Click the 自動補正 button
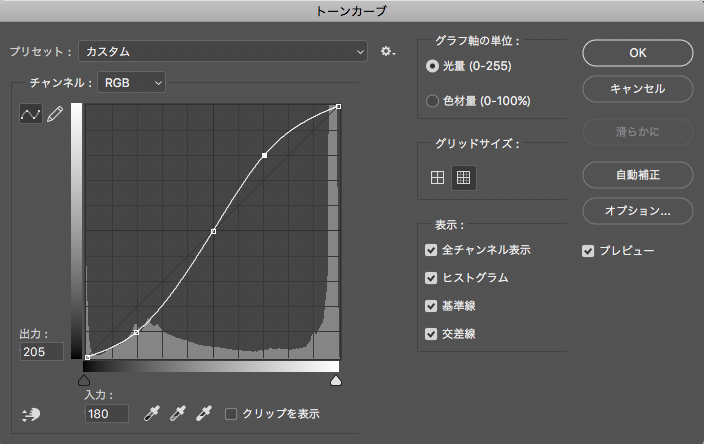Image resolution: width=704 pixels, height=444 pixels. 638,175
